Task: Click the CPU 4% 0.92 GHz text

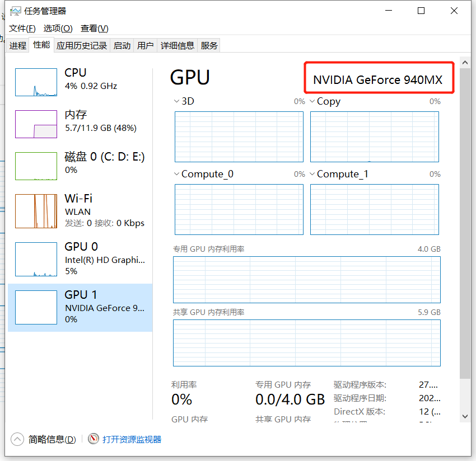Action: point(91,86)
